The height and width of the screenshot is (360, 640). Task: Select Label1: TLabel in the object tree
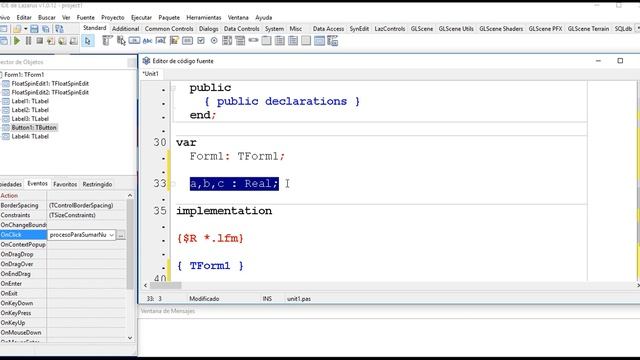(30, 101)
